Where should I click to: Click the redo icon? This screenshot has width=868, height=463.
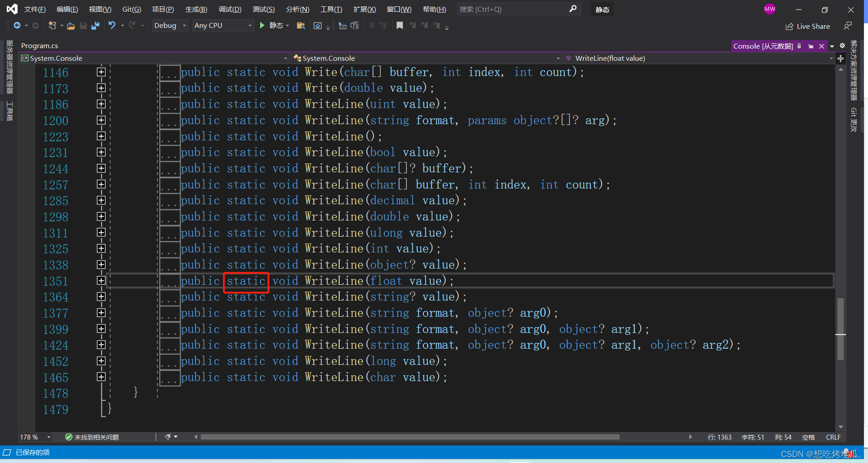(132, 26)
